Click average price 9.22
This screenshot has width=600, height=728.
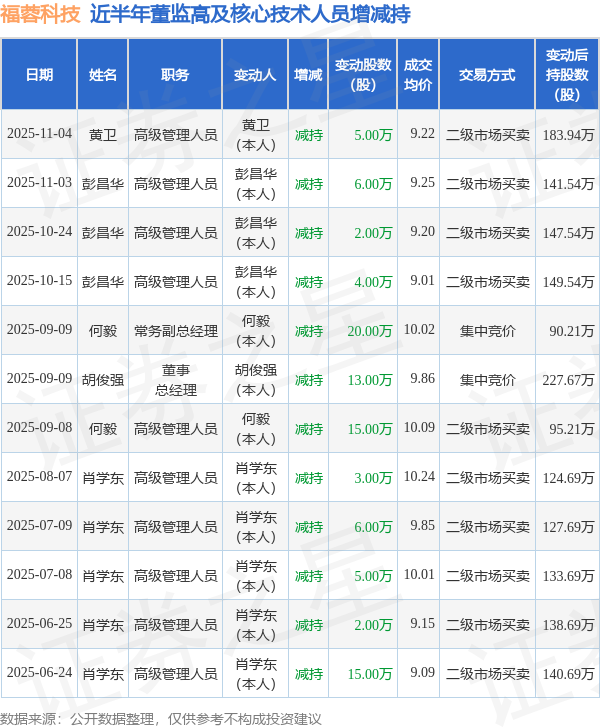pyautogui.click(x=422, y=134)
